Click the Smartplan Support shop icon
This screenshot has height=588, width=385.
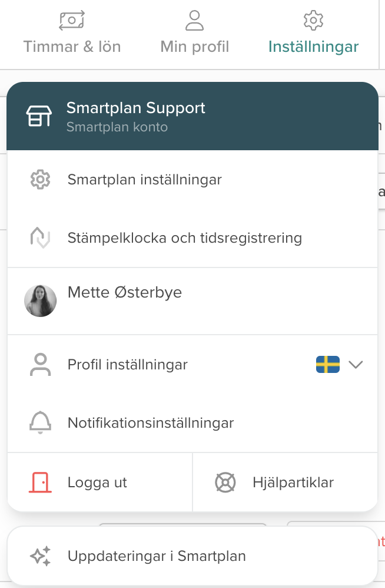coord(39,116)
